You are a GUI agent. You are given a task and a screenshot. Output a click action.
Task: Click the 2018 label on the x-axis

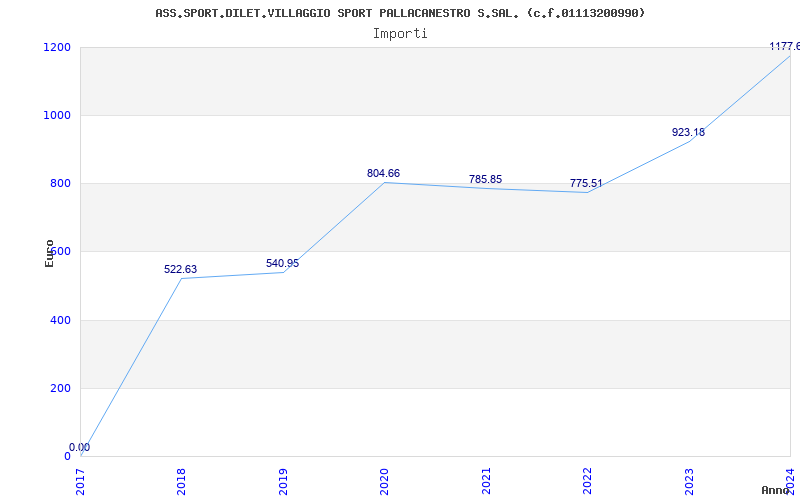[181, 480]
